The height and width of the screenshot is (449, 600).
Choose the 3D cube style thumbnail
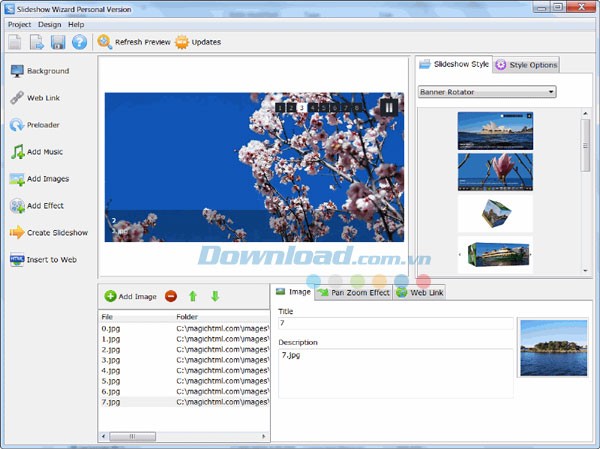[495, 213]
